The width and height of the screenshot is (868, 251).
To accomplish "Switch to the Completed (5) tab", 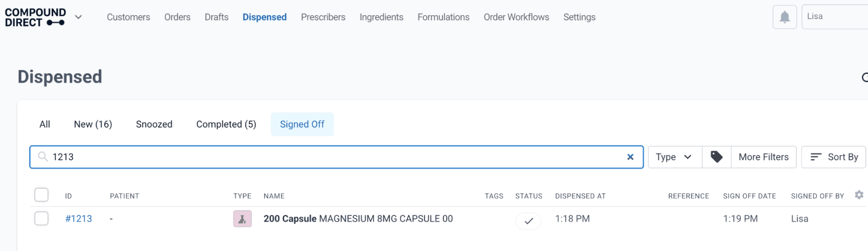I will tap(226, 124).
